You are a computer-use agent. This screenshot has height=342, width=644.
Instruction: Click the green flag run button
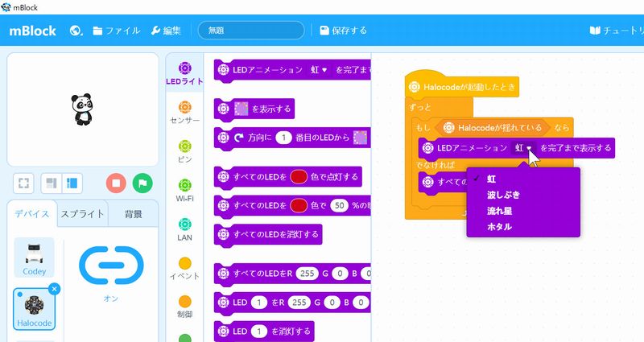tap(142, 183)
